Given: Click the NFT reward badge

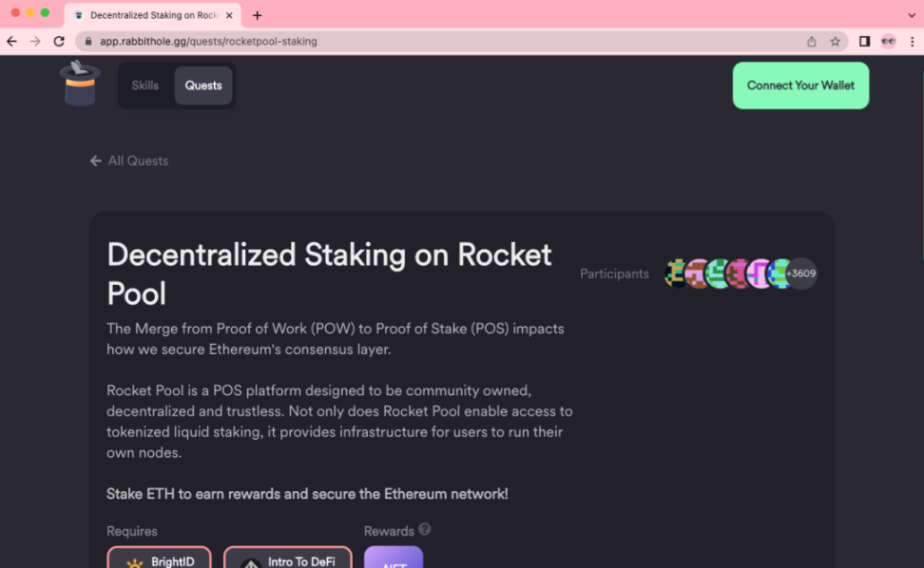Looking at the screenshot, I should 394,558.
